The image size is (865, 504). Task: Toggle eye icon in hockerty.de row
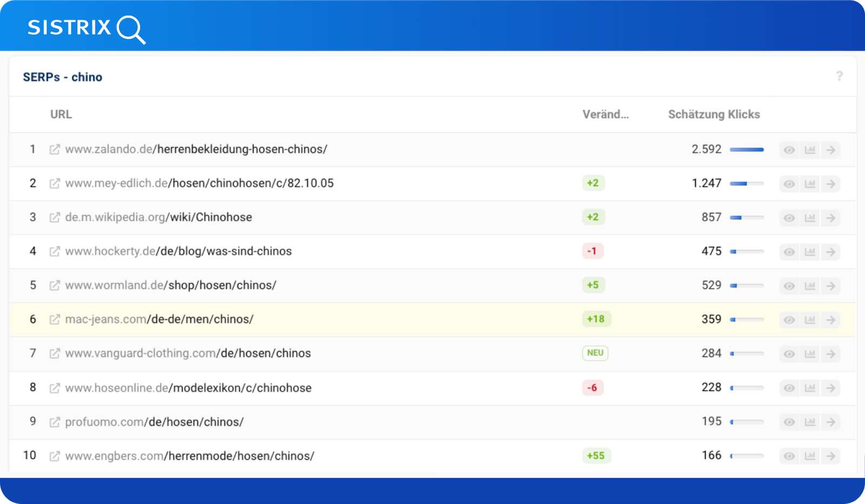(x=789, y=252)
